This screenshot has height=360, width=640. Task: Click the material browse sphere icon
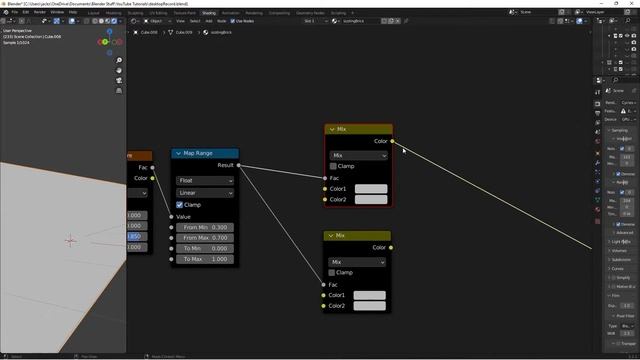click(x=335, y=21)
